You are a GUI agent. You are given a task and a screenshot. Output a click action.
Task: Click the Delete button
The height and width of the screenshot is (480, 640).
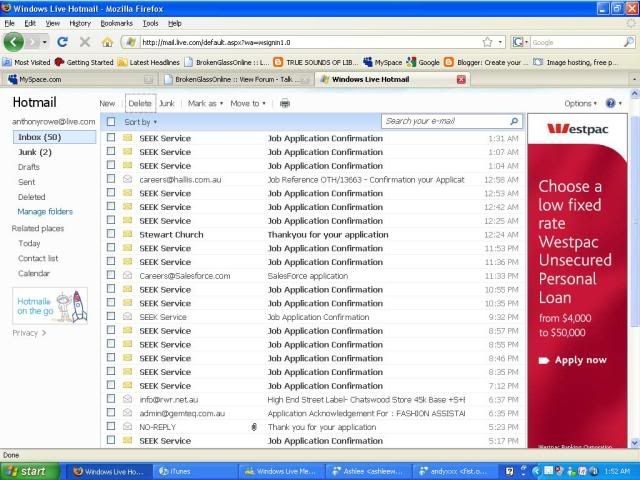(140, 103)
